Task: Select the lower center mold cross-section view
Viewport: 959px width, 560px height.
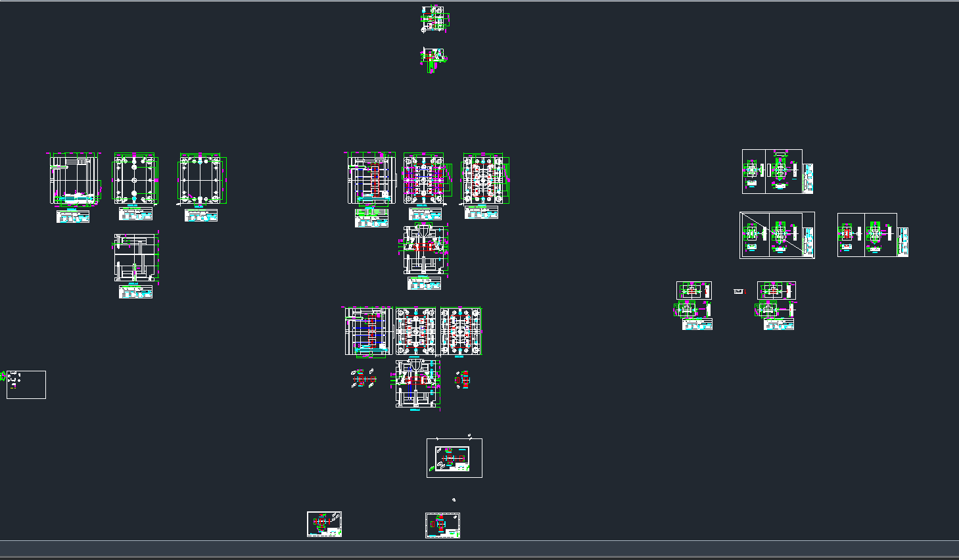Action: [x=417, y=383]
